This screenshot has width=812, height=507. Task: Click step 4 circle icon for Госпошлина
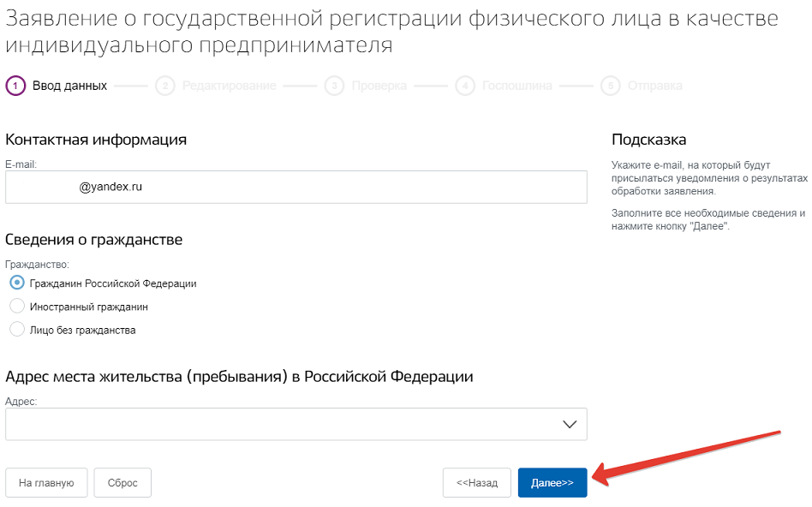pos(465,86)
